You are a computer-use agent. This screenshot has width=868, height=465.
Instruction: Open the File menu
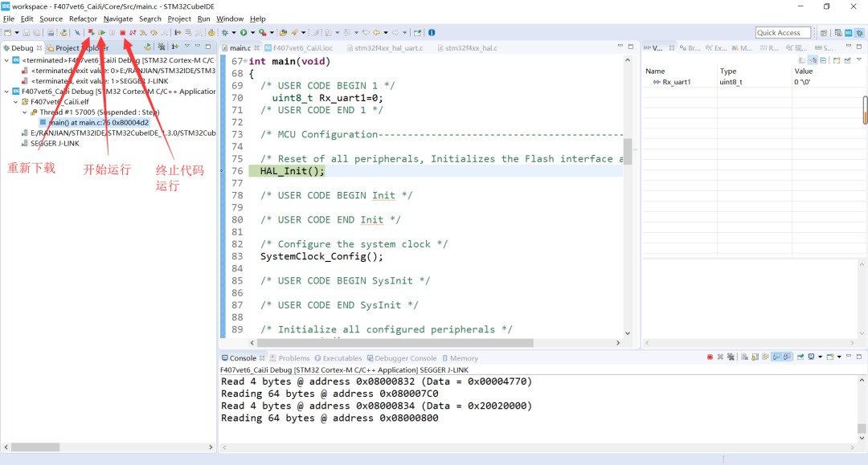coord(9,18)
